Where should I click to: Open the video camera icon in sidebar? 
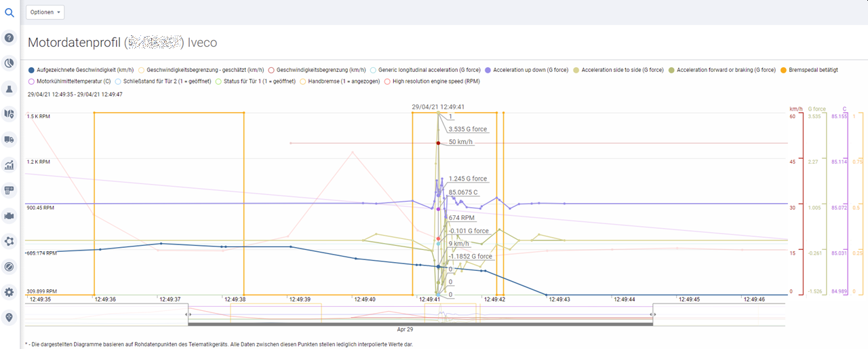tap(9, 216)
